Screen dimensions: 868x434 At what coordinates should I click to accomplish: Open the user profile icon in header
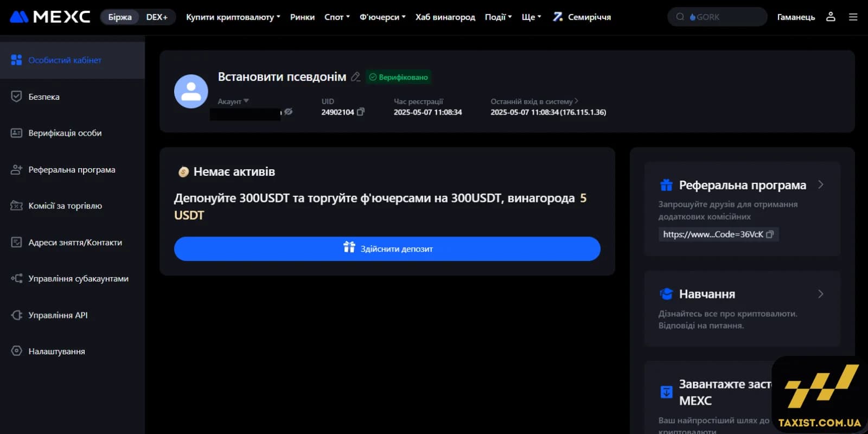tap(831, 17)
